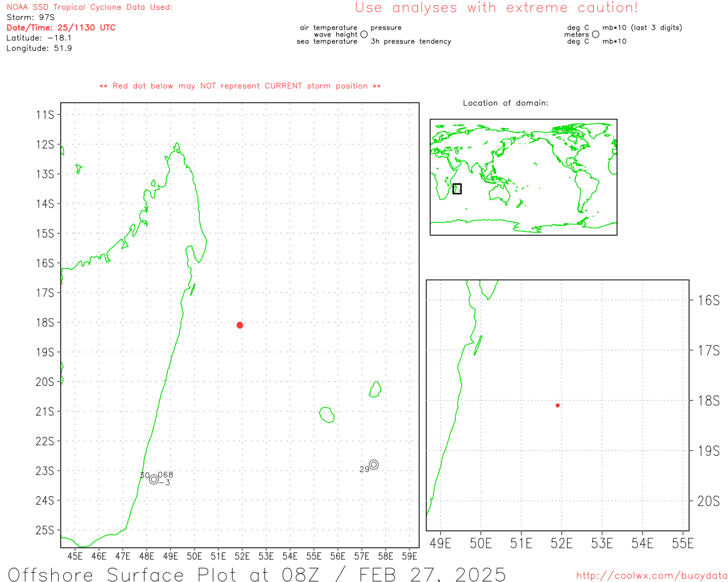Image resolution: width=728 pixels, height=582 pixels.
Task: Click the '16S' label on the zoomed map
Action: [709, 300]
